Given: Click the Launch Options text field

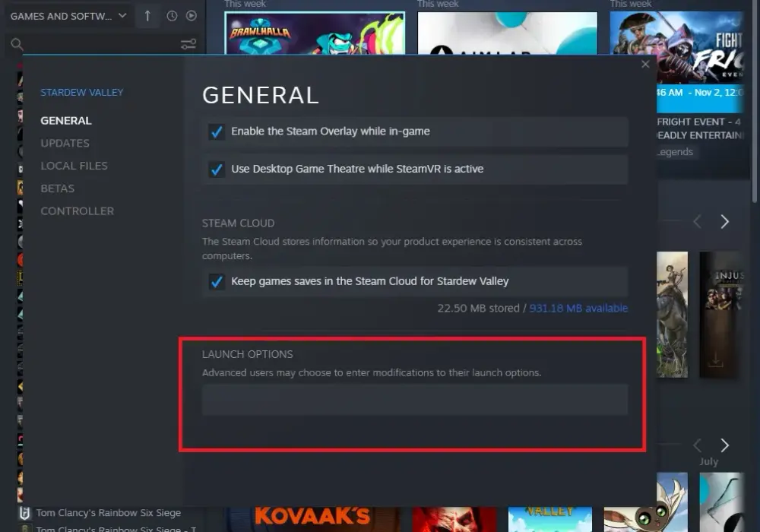Looking at the screenshot, I should point(415,400).
